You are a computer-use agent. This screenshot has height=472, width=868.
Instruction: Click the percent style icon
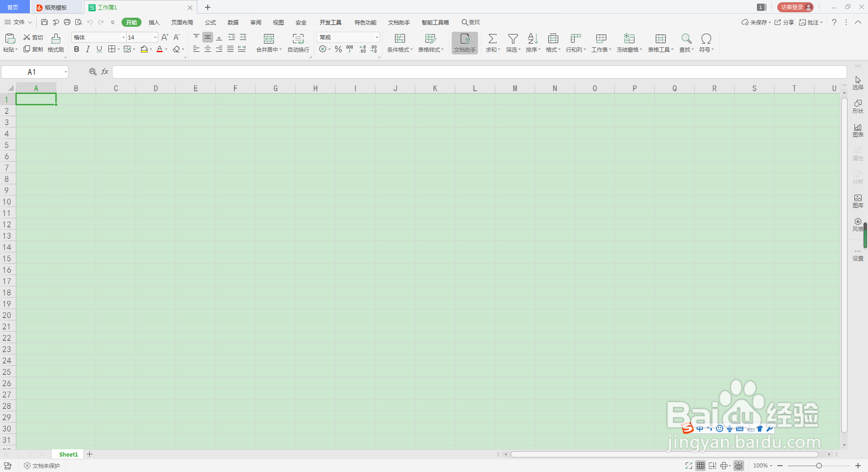(338, 49)
